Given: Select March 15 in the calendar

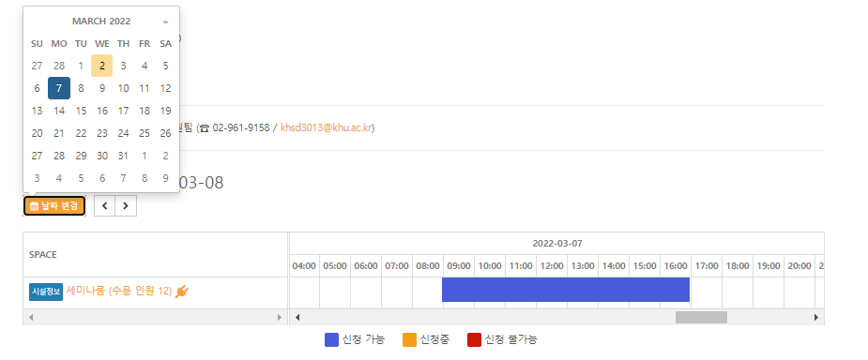Looking at the screenshot, I should tap(81, 111).
